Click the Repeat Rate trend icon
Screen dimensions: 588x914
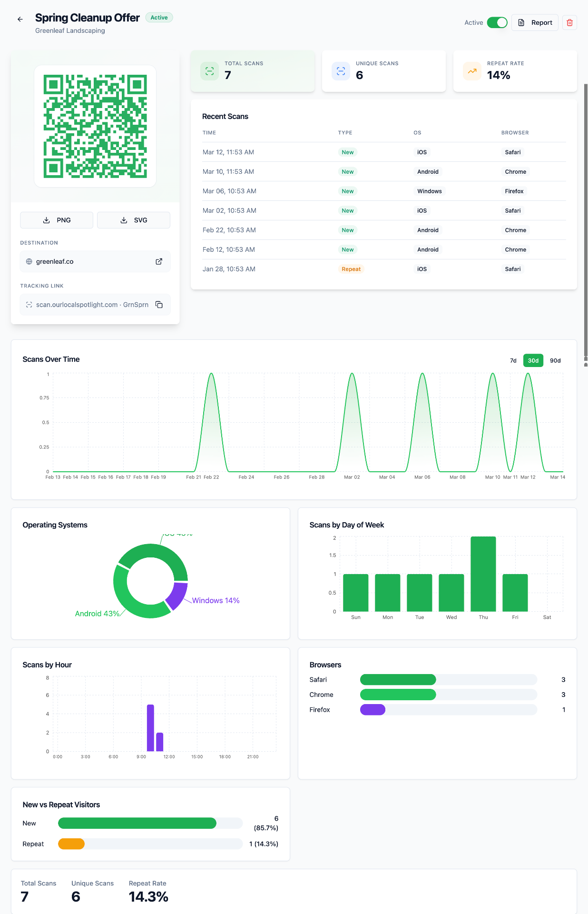(x=472, y=71)
